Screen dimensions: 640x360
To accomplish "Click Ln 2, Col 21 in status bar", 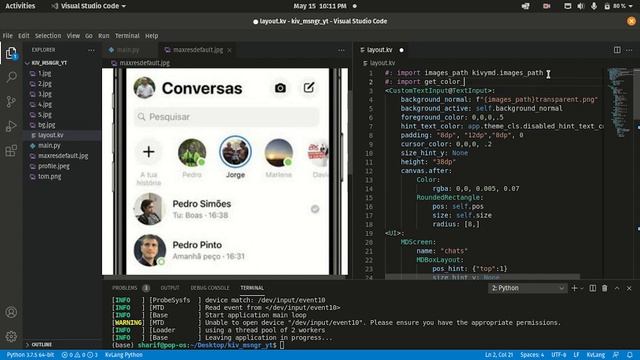I will [498, 355].
